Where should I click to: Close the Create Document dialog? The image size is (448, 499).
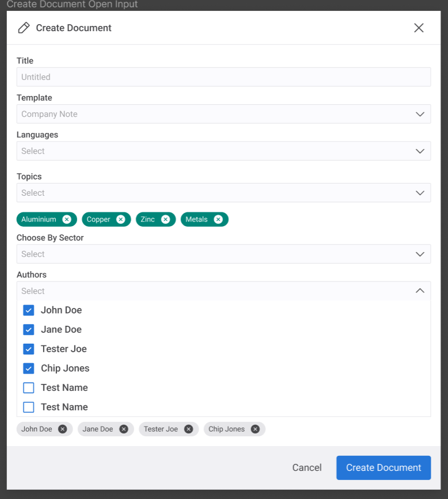pos(419,28)
